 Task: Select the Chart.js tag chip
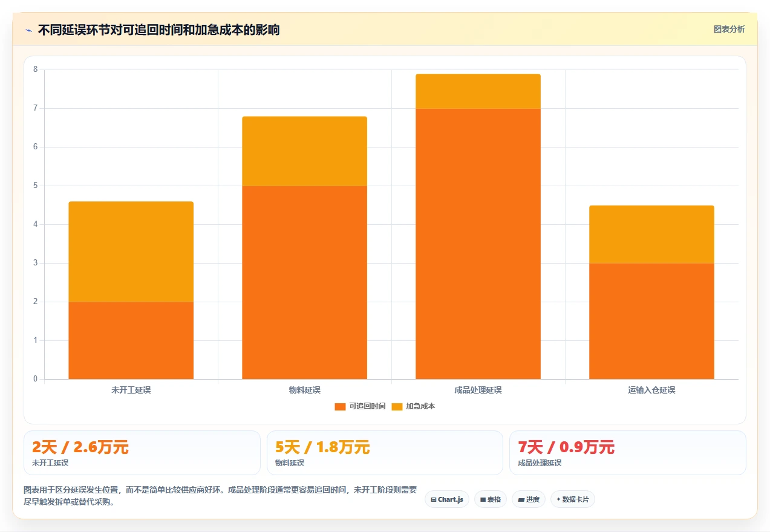(447, 499)
